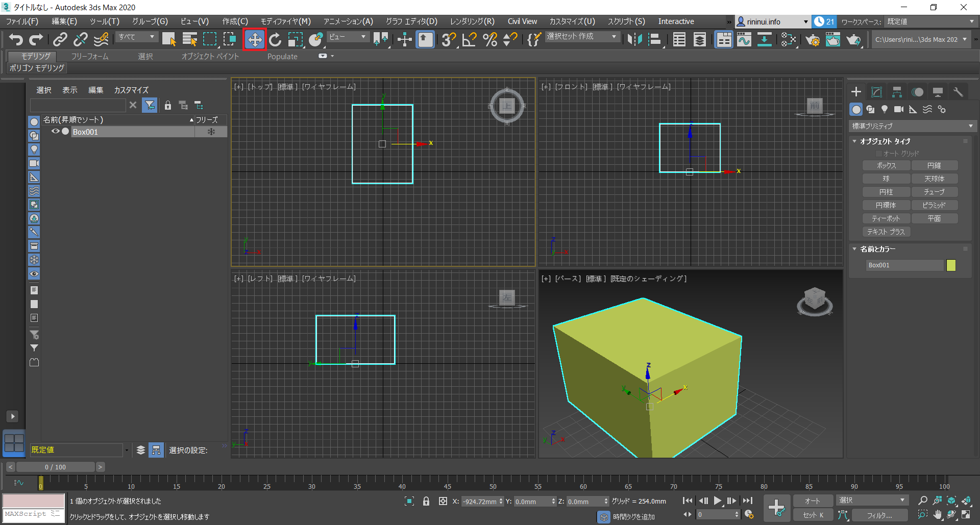Select the Rotate tool in toolbar

point(275,40)
